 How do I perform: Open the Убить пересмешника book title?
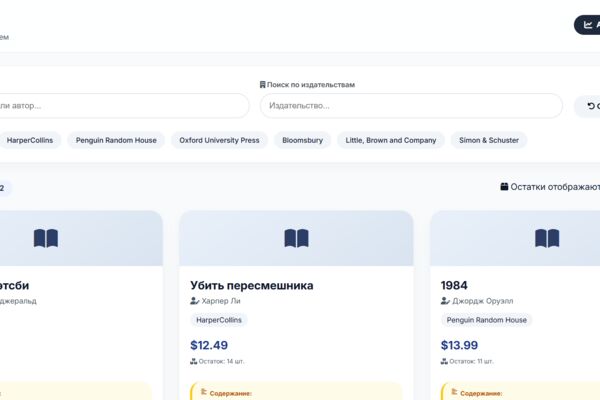point(252,286)
